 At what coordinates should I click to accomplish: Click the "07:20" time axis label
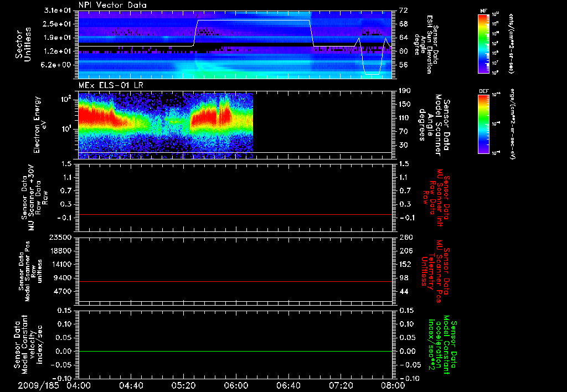click(341, 385)
